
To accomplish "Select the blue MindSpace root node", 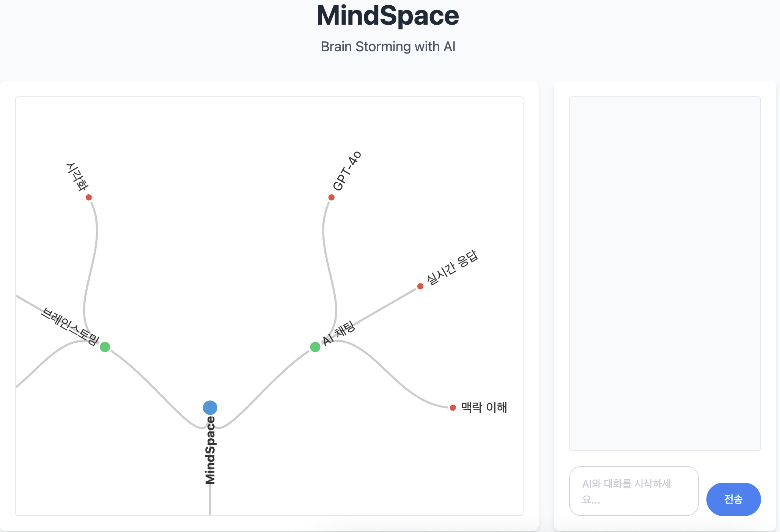I will 211,407.
